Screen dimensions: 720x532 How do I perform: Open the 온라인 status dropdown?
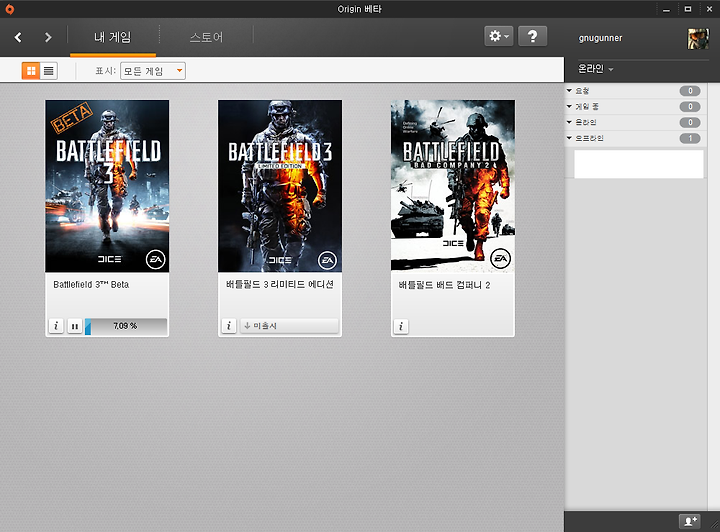pyautogui.click(x=596, y=69)
